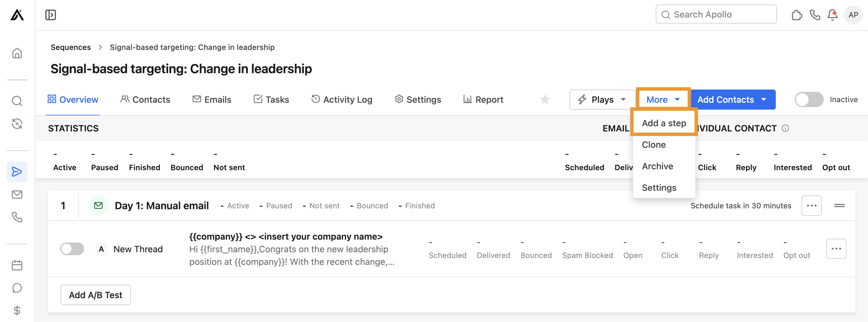This screenshot has height=322, width=868.
Task: Open the Sequences breadcrumb link
Action: pos(71,47)
